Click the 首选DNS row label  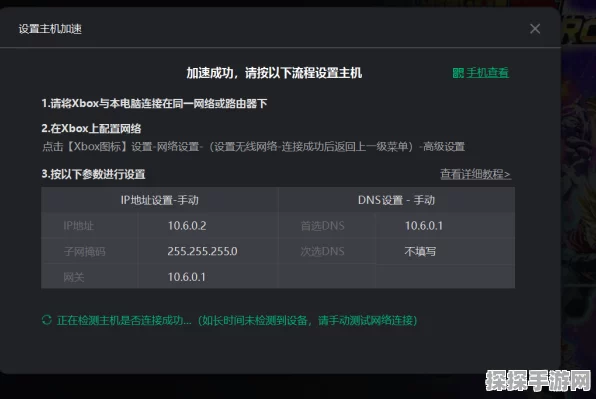(x=322, y=226)
